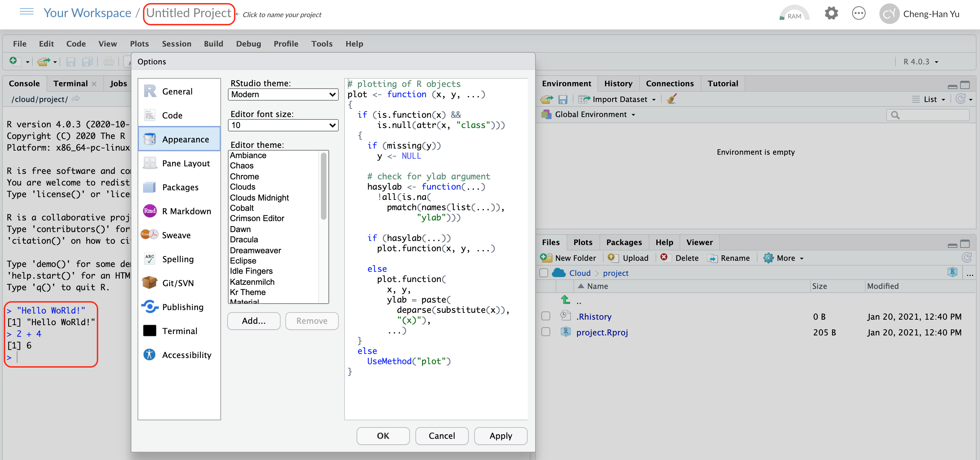Image resolution: width=980 pixels, height=460 pixels.
Task: Switch to the Terminal tab
Action: (70, 83)
